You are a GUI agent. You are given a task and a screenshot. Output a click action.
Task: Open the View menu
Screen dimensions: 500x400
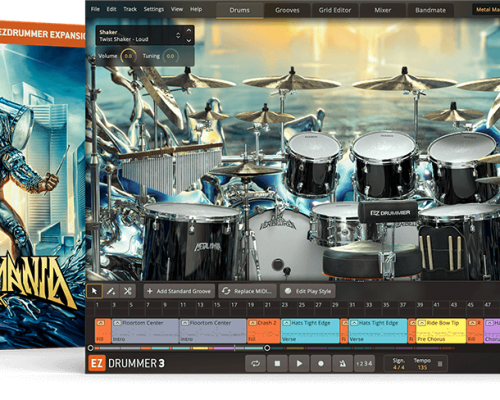tap(177, 9)
